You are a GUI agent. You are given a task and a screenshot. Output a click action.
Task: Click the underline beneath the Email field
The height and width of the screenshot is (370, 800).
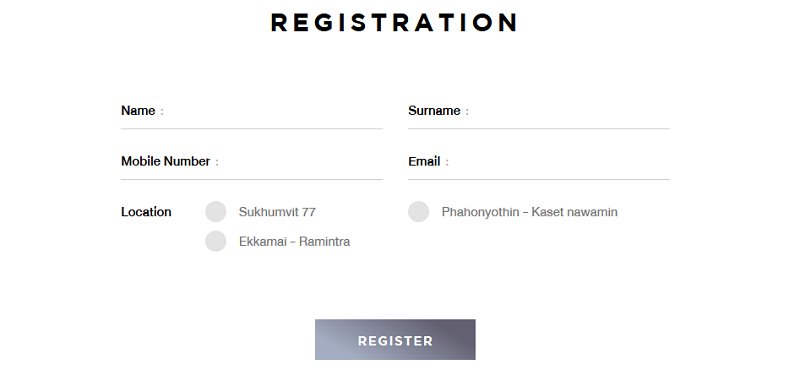click(x=539, y=180)
